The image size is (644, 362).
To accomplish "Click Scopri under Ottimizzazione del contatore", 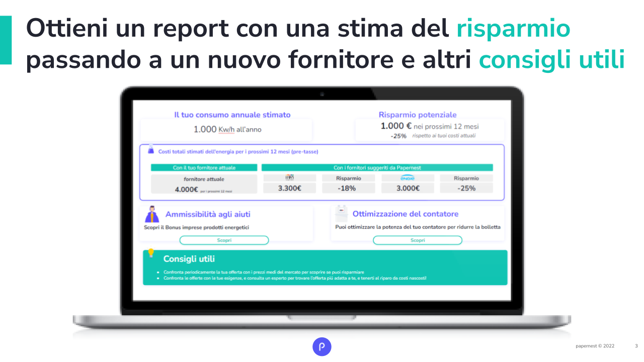I will click(x=418, y=240).
